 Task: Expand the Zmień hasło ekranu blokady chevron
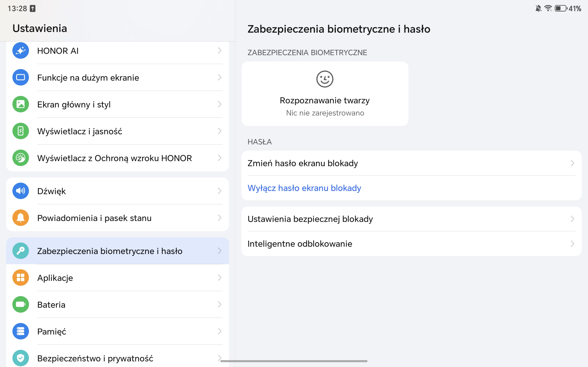[x=572, y=163]
